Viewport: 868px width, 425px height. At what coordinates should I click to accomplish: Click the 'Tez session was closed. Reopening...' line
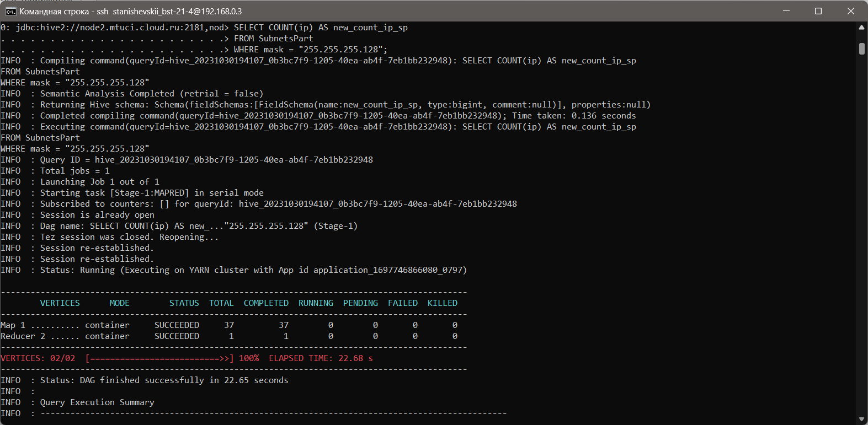pyautogui.click(x=109, y=237)
